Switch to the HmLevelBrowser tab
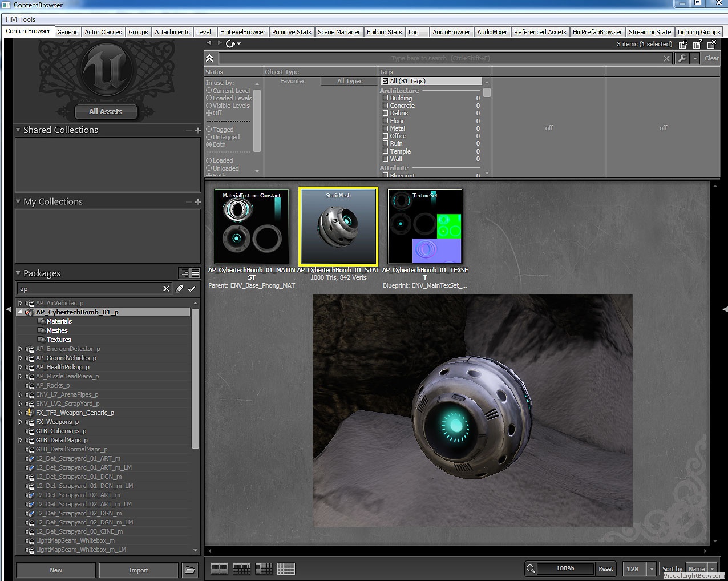This screenshot has height=581, width=728. coord(242,32)
